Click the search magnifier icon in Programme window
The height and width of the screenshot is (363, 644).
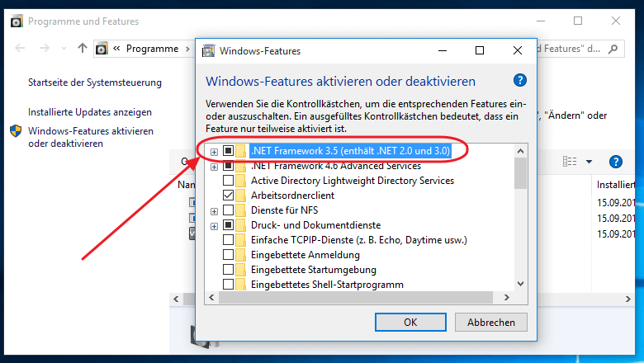[x=613, y=49]
